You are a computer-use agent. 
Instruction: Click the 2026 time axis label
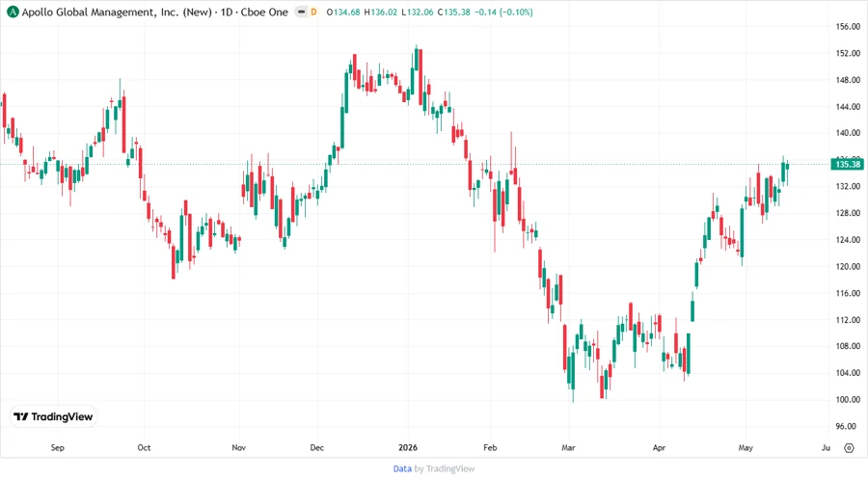408,447
